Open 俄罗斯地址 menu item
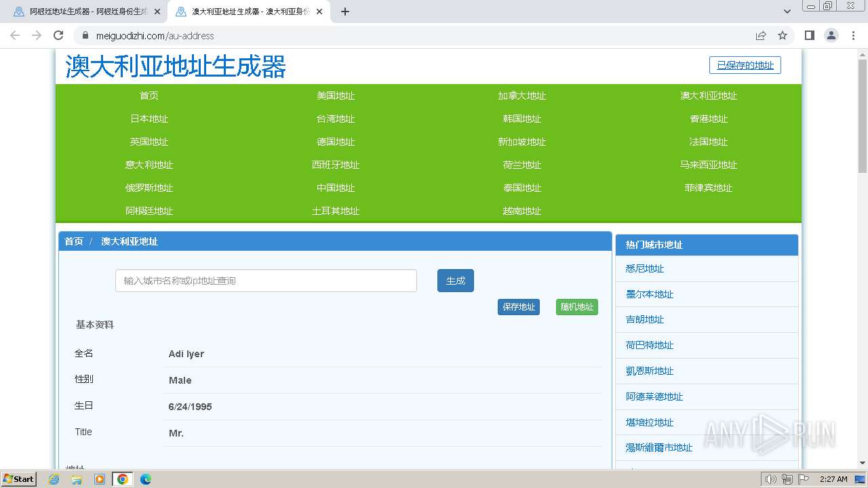Screen dimensions: 868x488 click(x=149, y=188)
